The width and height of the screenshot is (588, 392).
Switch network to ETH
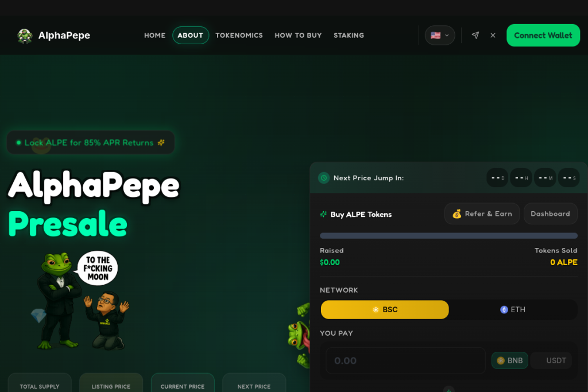(x=513, y=309)
